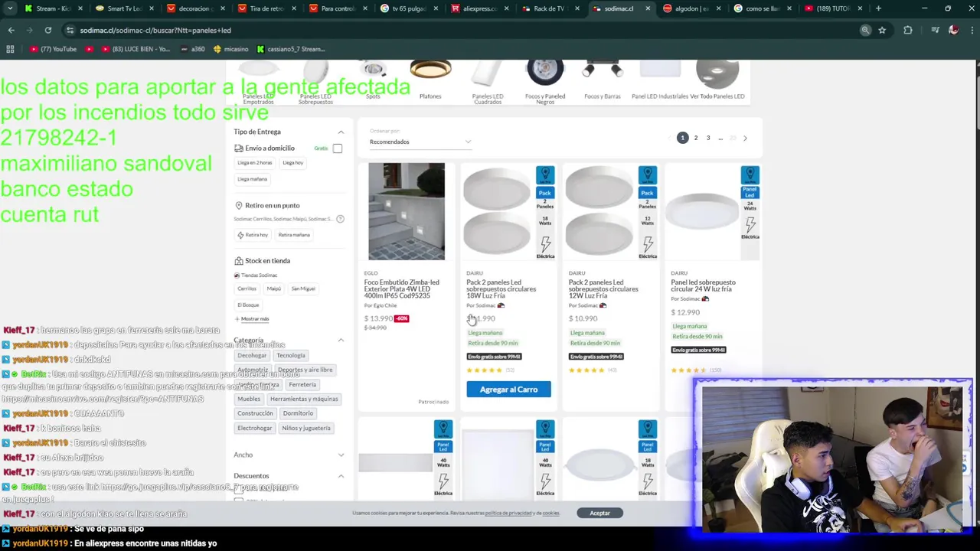Toggle the Envío a domicilio checkbox
Screen dimensions: 980x551
coord(338,148)
